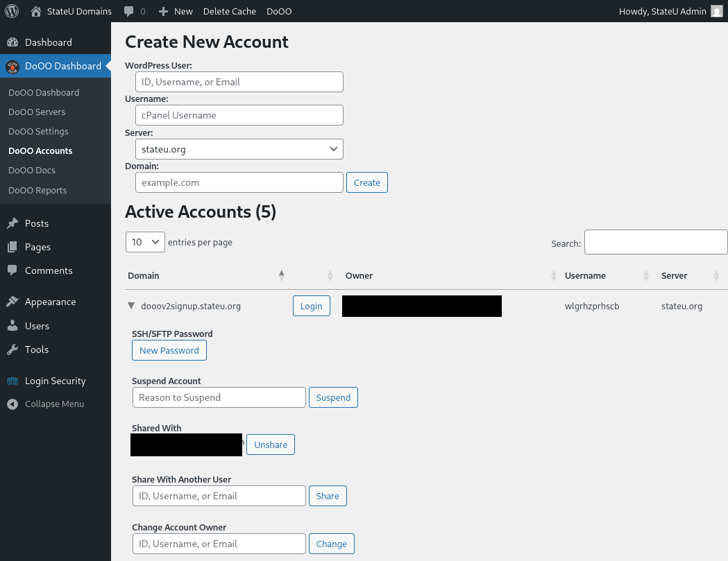This screenshot has height=561, width=728.
Task: Open DoOO Docs submenu item
Action: [x=31, y=171]
